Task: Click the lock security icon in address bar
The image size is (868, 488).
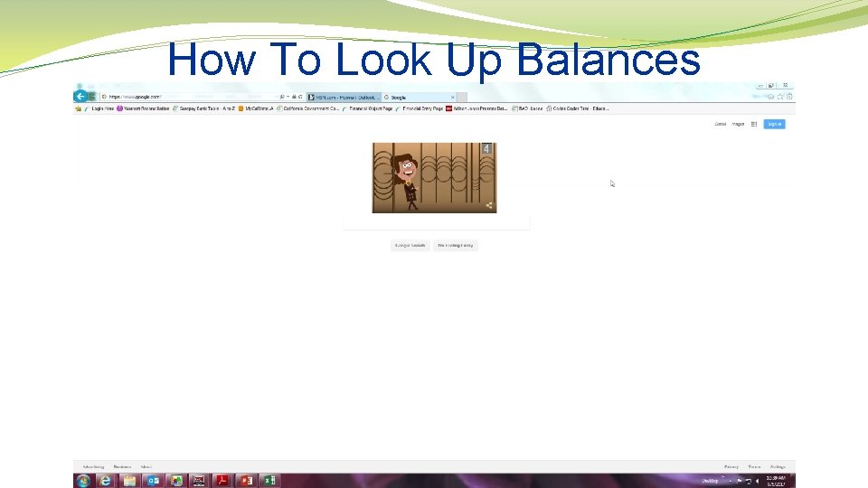Action: click(294, 97)
